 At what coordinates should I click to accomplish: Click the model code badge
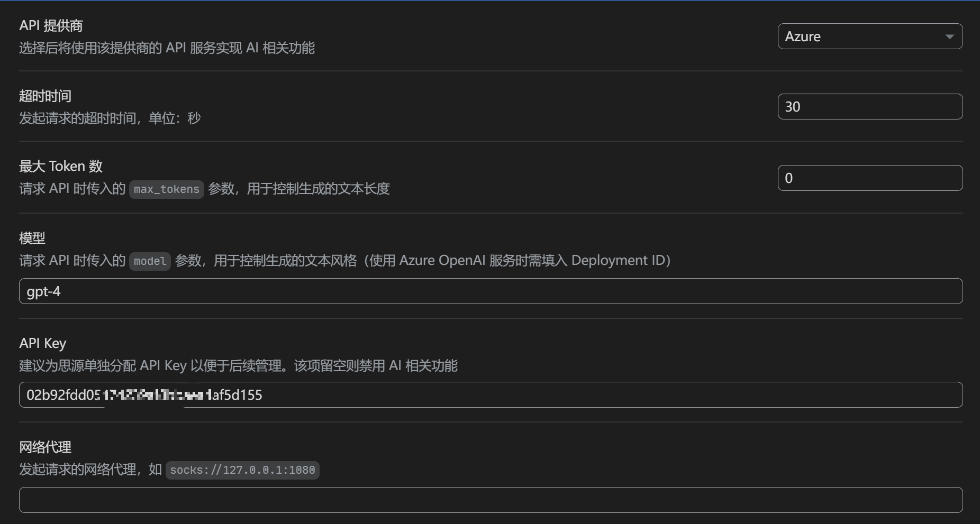(x=150, y=261)
